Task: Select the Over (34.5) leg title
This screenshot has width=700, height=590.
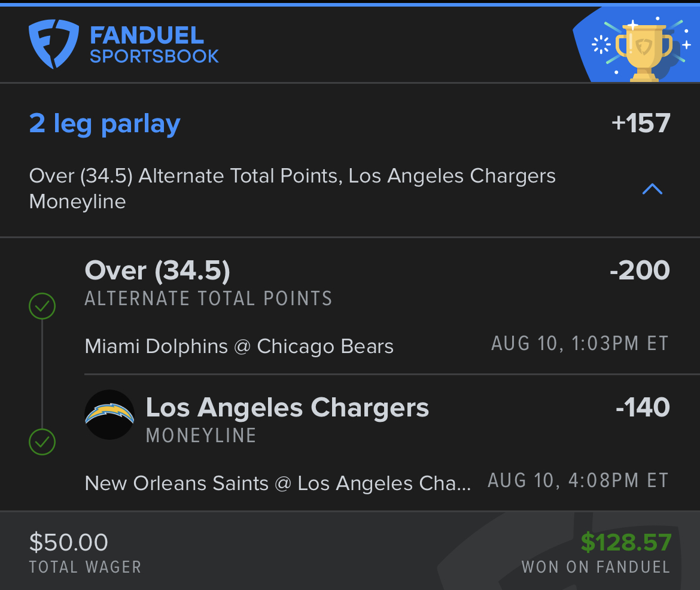Action: (x=157, y=271)
